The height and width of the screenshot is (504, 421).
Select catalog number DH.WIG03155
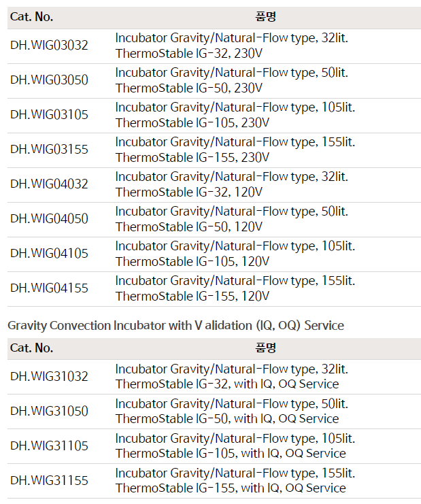(x=49, y=150)
